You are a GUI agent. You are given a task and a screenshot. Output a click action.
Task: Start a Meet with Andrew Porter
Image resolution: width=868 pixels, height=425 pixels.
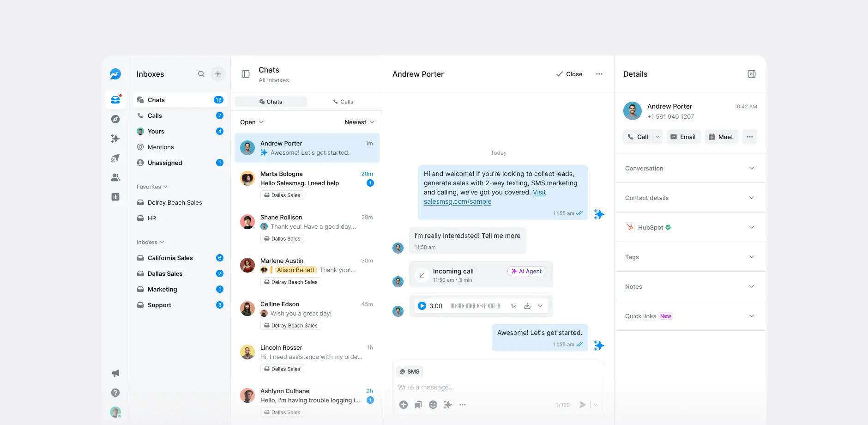coord(722,137)
